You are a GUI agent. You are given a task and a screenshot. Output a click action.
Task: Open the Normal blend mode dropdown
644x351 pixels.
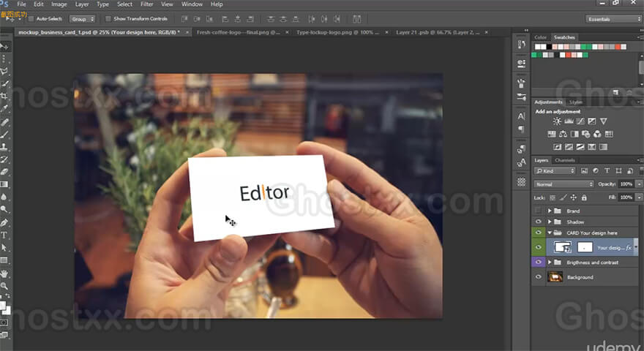[x=563, y=184]
